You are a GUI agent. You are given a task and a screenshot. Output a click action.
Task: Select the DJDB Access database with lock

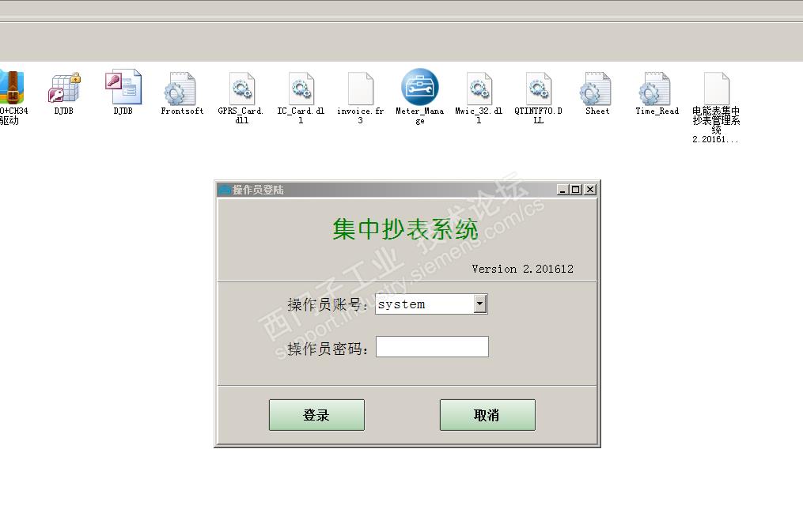(65, 88)
